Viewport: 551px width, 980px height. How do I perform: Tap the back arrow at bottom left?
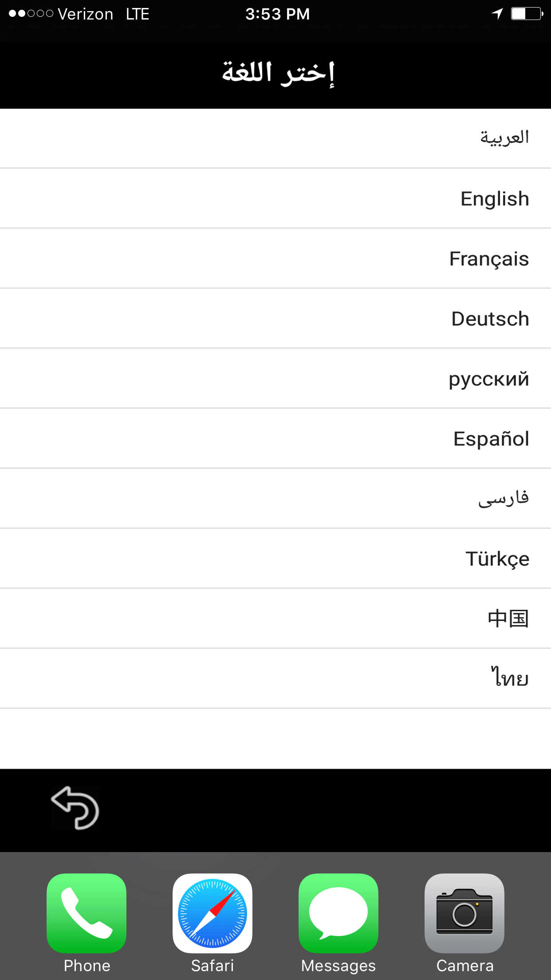pos(75,808)
